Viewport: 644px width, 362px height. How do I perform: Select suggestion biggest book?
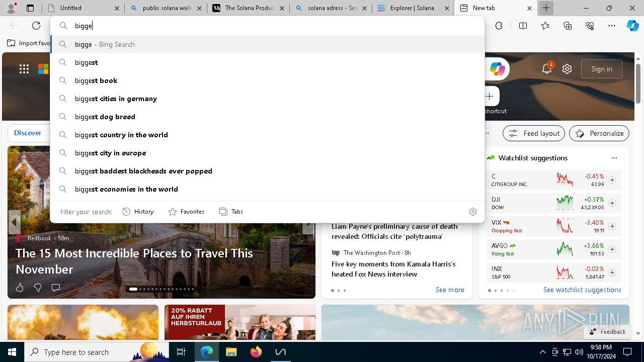[267, 80]
